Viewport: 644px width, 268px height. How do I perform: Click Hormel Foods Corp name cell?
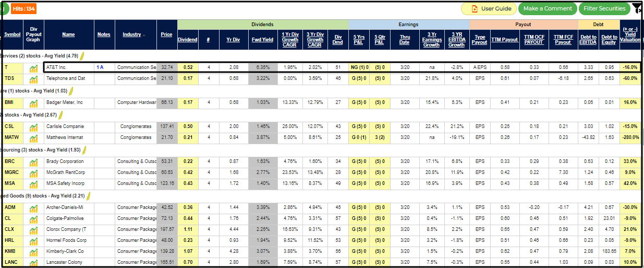69,240
